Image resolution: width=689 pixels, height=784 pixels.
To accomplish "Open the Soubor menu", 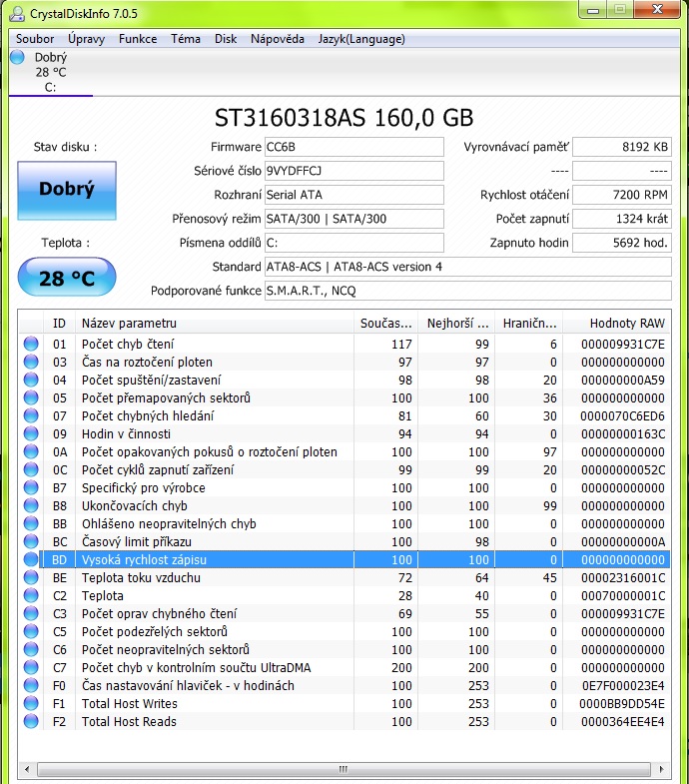I will (x=35, y=39).
